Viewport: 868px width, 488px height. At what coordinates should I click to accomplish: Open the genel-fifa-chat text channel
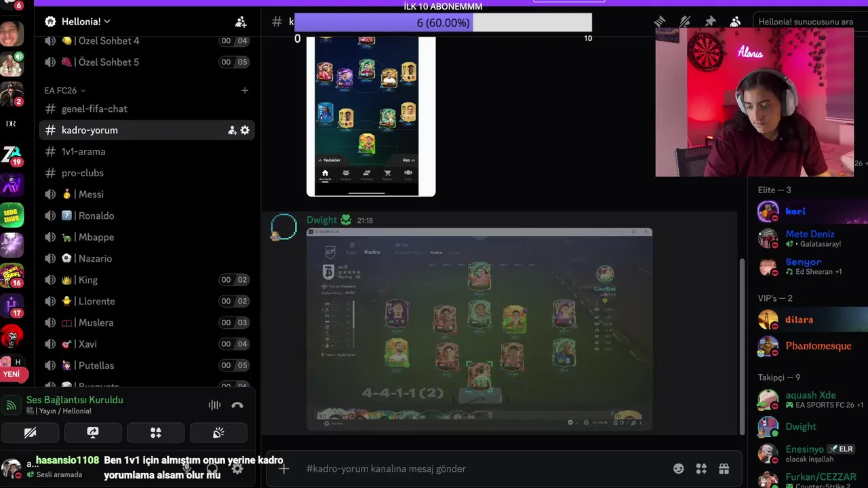147,108
